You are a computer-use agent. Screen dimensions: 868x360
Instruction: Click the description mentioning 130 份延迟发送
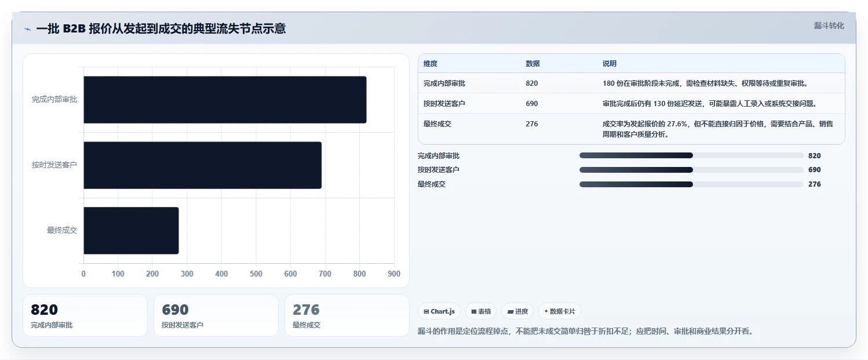coord(710,104)
